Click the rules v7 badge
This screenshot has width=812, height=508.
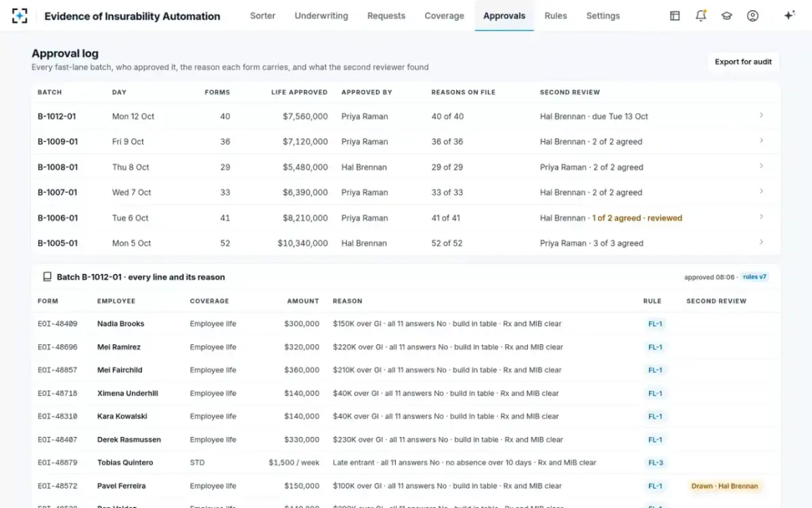[x=754, y=277]
